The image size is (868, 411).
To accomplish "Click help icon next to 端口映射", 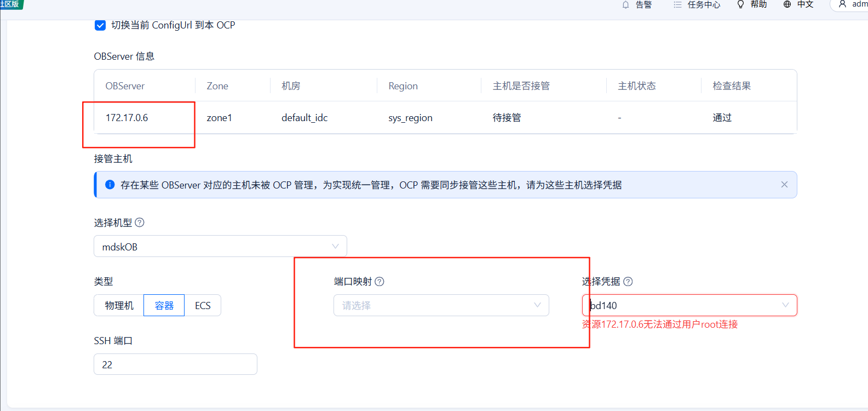I will (380, 282).
